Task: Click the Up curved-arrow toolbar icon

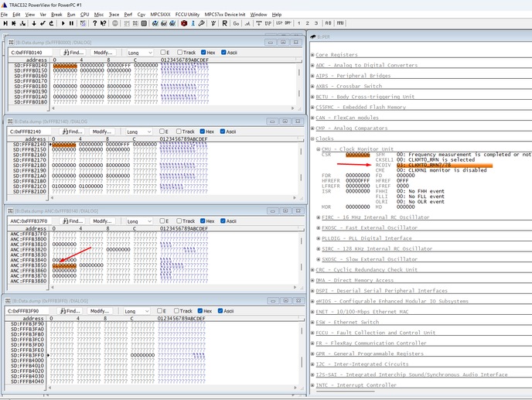Action: click(x=51, y=23)
